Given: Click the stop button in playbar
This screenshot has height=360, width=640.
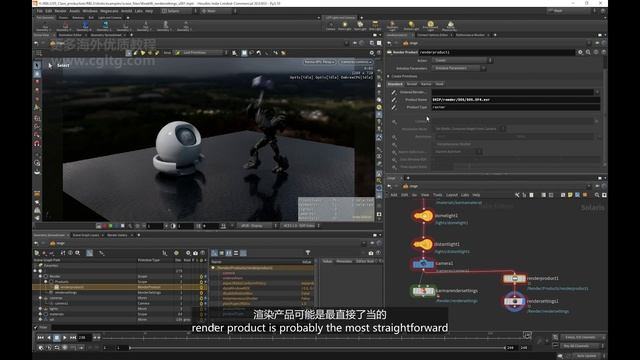Looking at the screenshot, I should (x=57, y=338).
